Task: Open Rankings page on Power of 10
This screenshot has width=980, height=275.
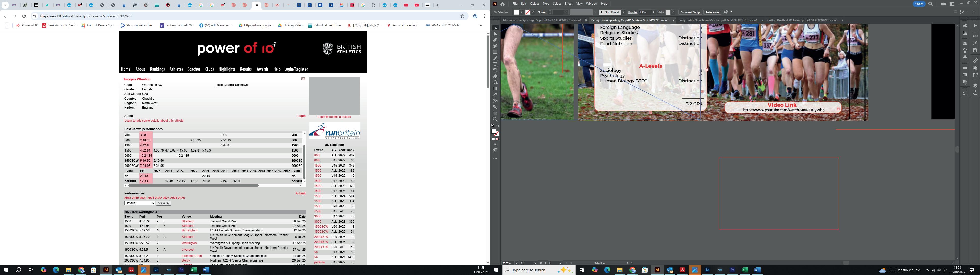Action: [x=157, y=69]
